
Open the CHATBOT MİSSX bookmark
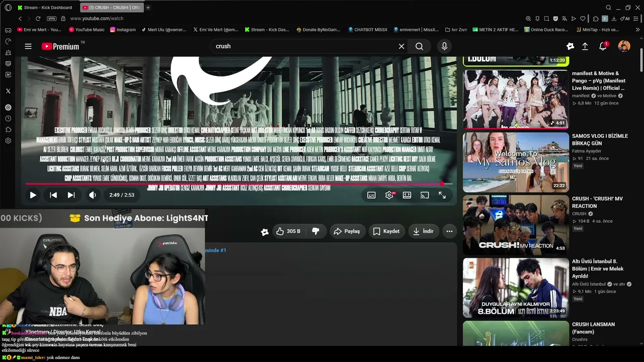368,30
